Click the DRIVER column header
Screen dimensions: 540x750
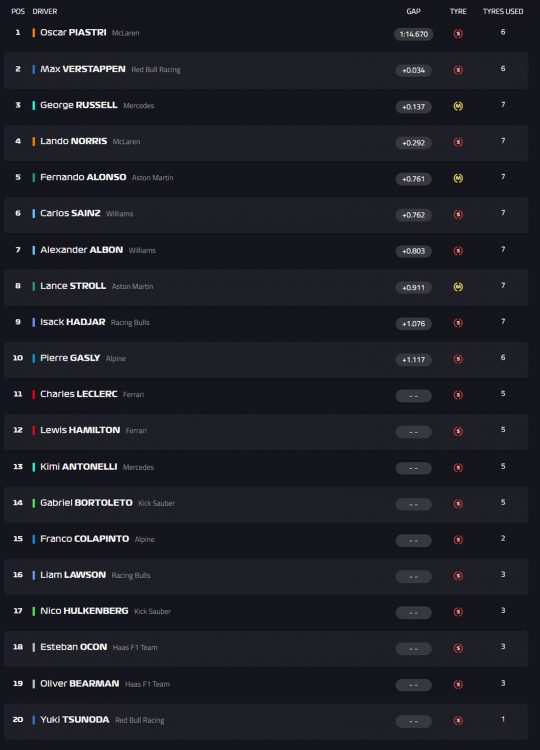[44, 11]
